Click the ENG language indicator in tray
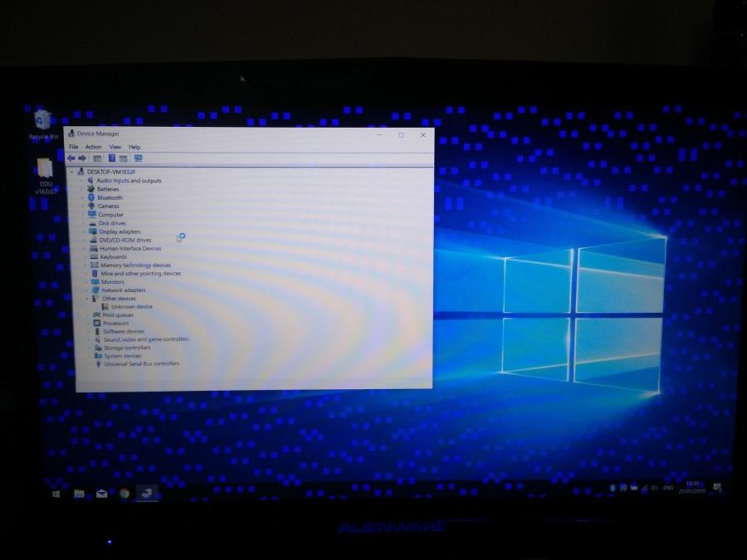The width and height of the screenshot is (747, 560). pyautogui.click(x=668, y=488)
